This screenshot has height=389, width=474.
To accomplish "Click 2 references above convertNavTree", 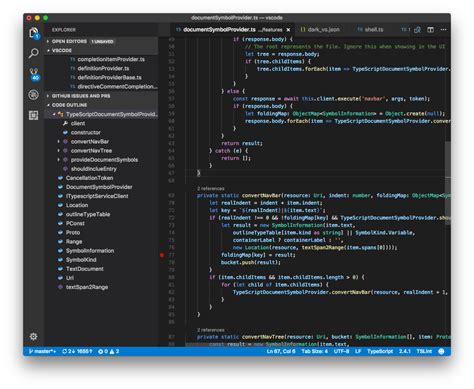I will [x=211, y=330].
